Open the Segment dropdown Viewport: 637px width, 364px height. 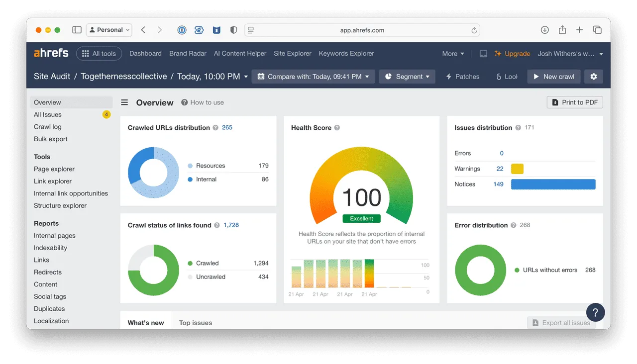[x=407, y=77]
